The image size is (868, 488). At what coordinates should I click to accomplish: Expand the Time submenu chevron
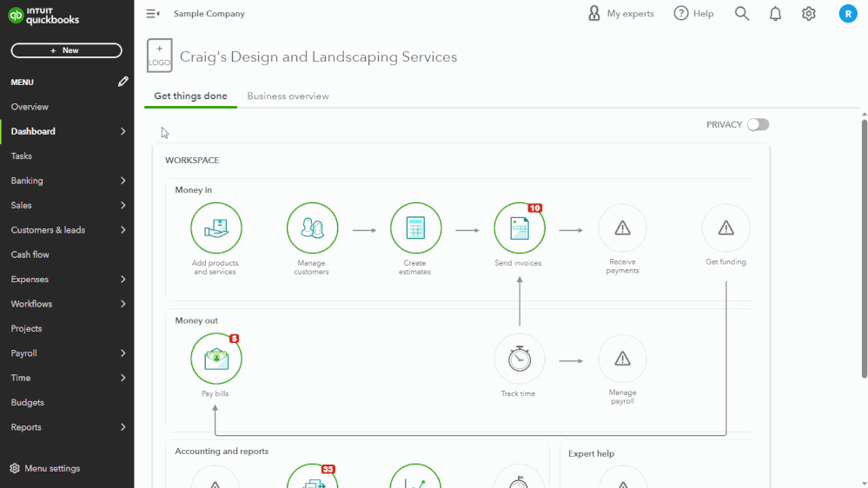123,378
